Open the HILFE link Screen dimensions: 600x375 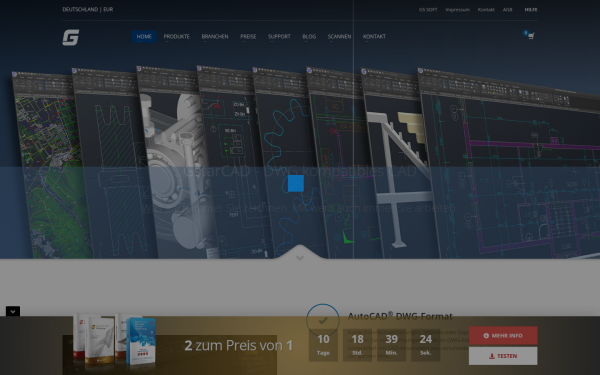pyautogui.click(x=531, y=10)
